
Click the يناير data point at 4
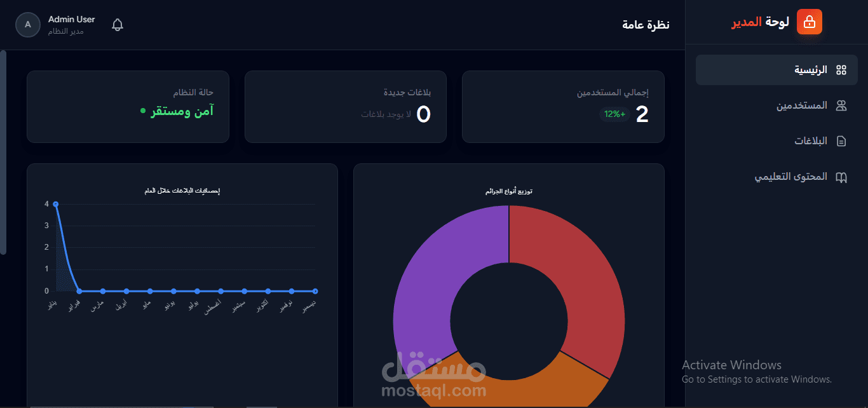(56, 204)
